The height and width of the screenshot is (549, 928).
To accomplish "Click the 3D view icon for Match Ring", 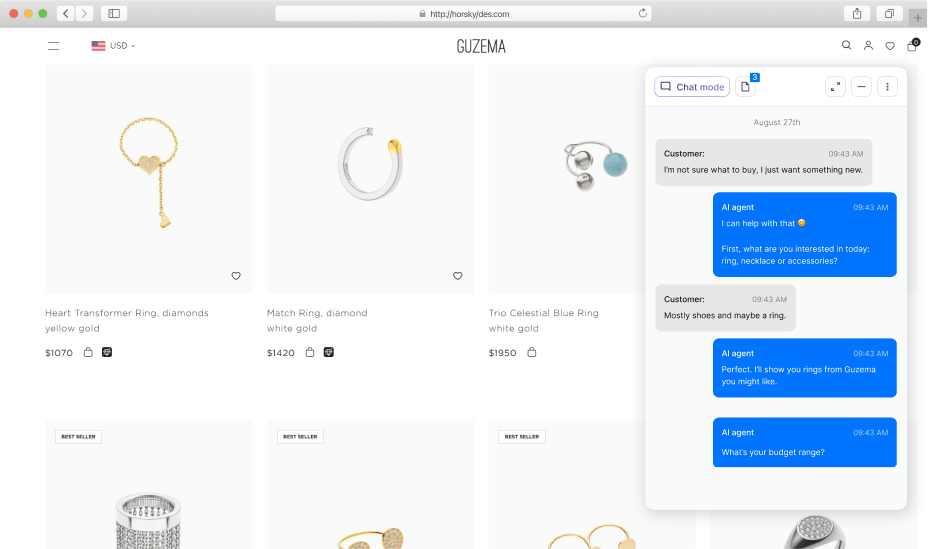I will point(328,352).
